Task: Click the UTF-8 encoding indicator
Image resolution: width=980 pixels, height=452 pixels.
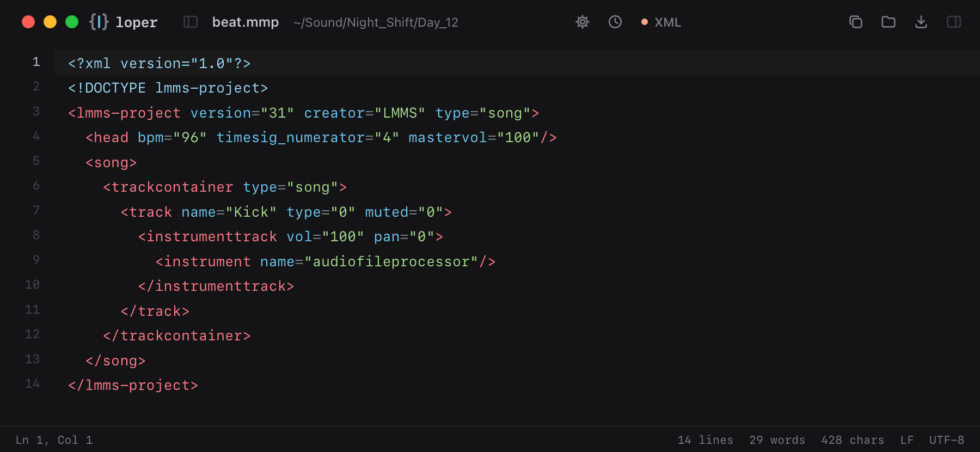Action: click(947, 440)
